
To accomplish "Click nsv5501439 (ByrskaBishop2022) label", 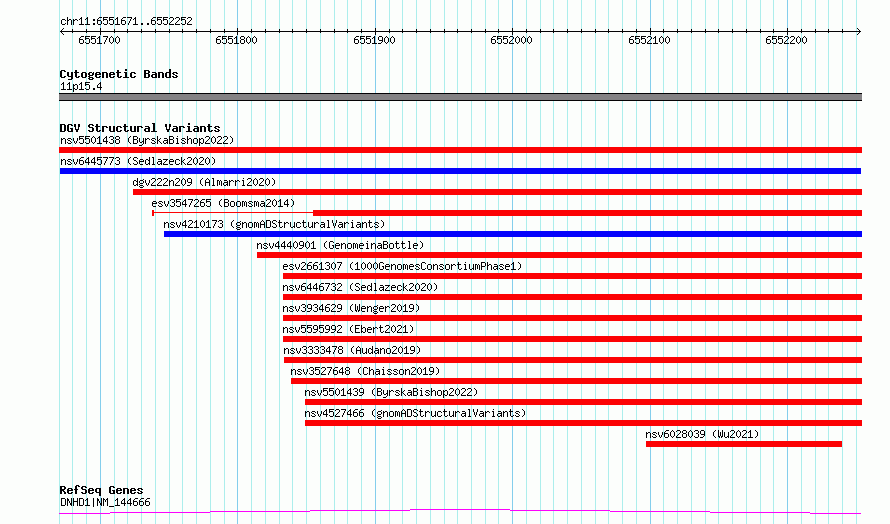I will point(391,392).
